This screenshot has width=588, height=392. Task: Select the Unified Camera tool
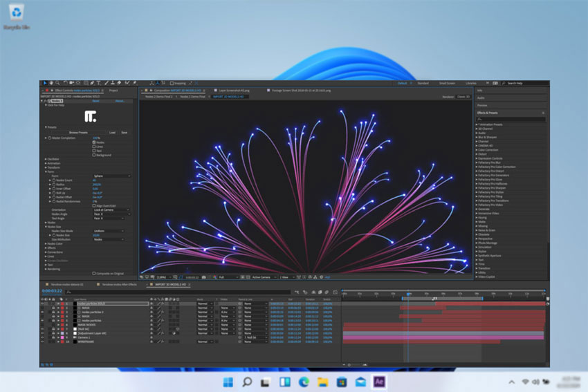(x=72, y=83)
